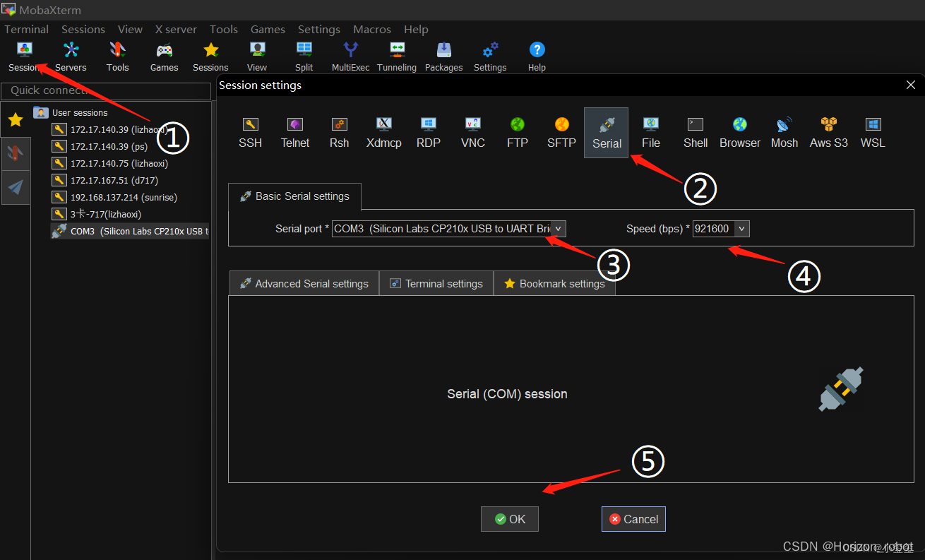Open the X server menu
925x560 pixels.
point(176,29)
